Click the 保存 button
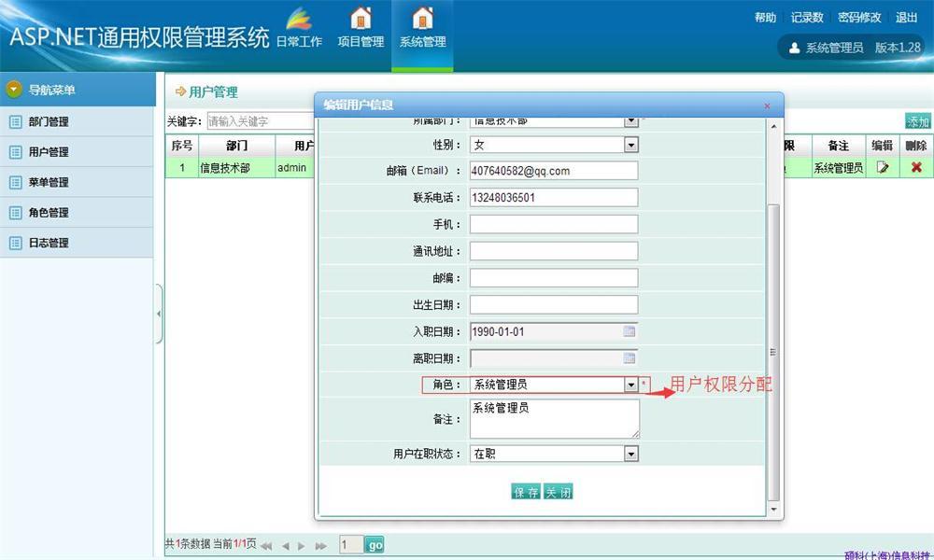The image size is (934, 560). coord(526,492)
